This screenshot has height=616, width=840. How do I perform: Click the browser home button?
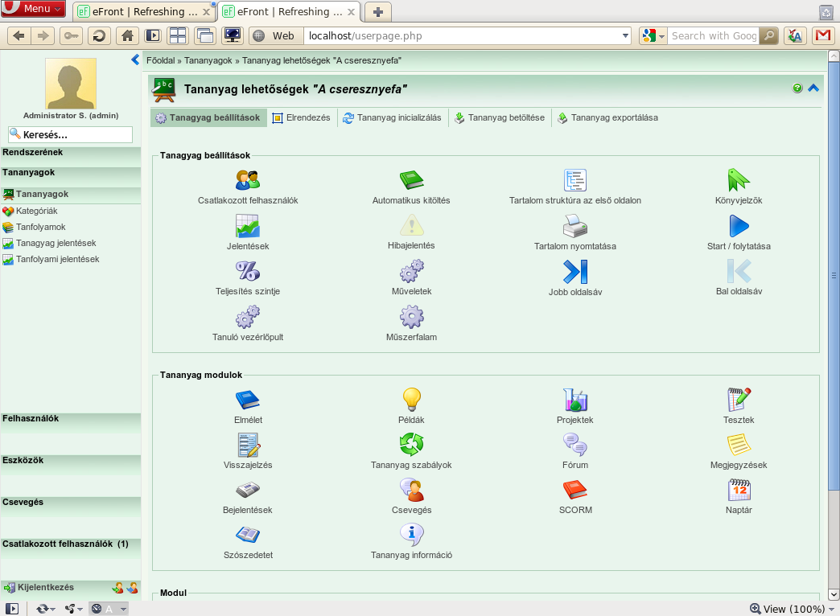tap(127, 36)
